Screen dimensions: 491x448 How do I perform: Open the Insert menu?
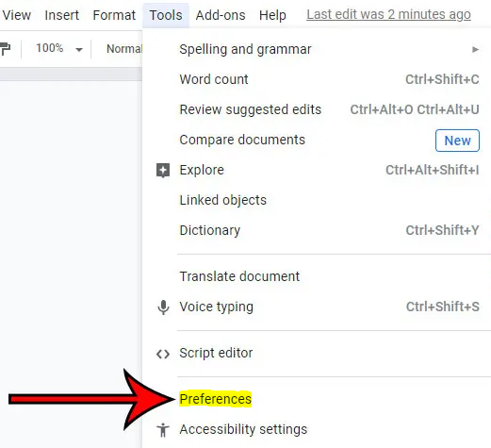tap(62, 15)
